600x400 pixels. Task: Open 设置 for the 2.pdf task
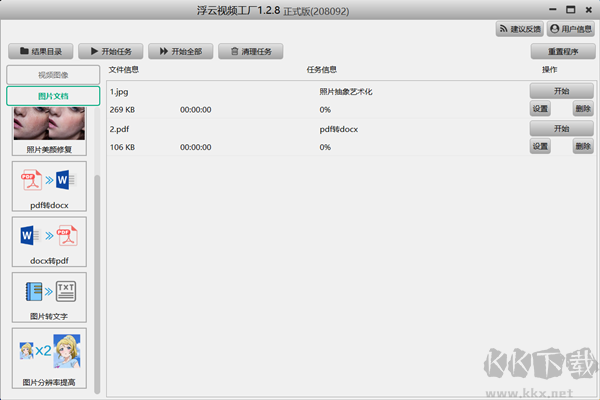[x=540, y=146]
